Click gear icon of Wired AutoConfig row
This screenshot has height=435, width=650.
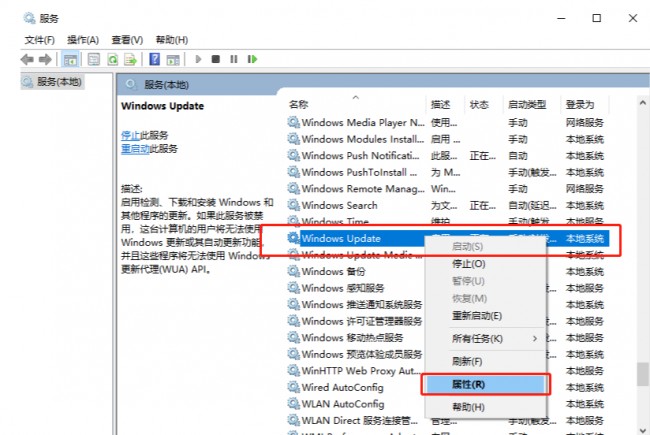[x=293, y=387]
